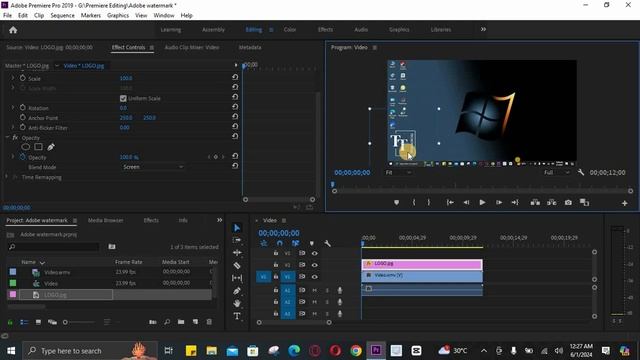Expand the Scale property
This screenshot has height=360, width=640.
pyautogui.click(x=13, y=78)
